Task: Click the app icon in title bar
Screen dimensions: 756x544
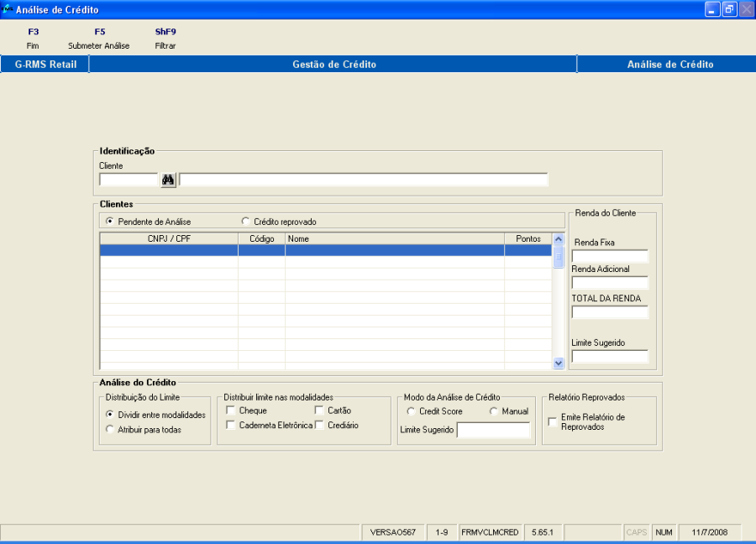Action: (7, 8)
